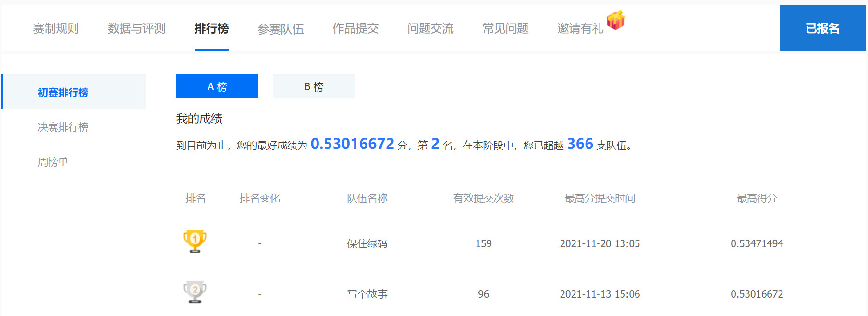Viewport: 868px width, 316px height.
Task: Click the 有效提交次数 column header
Action: click(x=484, y=198)
